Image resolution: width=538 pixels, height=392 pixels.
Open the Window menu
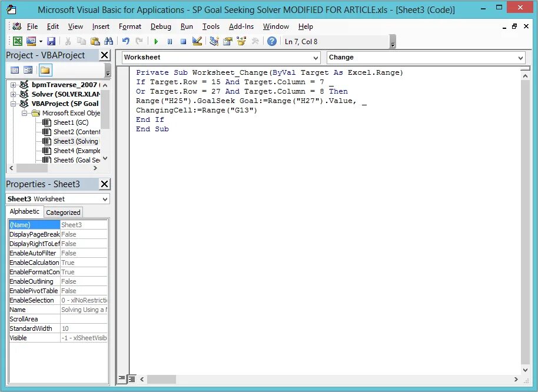coord(276,26)
